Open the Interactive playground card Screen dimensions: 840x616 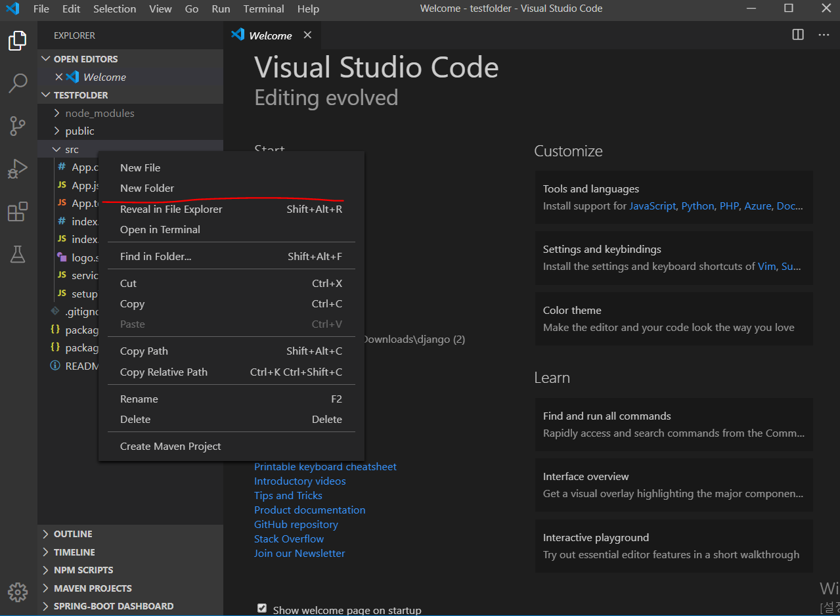(674, 546)
